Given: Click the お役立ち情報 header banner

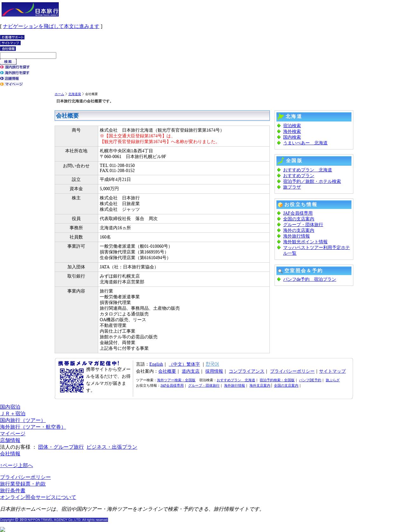Looking at the screenshot, I should 314,204.
